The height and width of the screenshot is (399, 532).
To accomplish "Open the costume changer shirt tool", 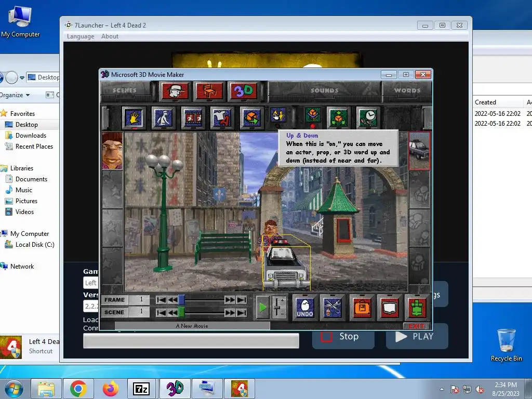I will click(222, 117).
